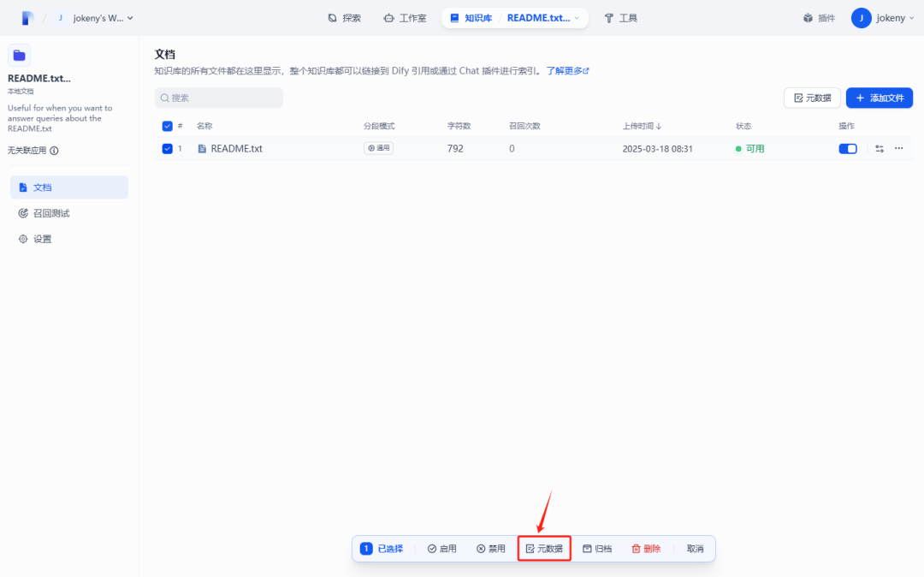Image resolution: width=924 pixels, height=577 pixels.
Task: Open the 元数据 option in bottom bar
Action: pos(544,548)
